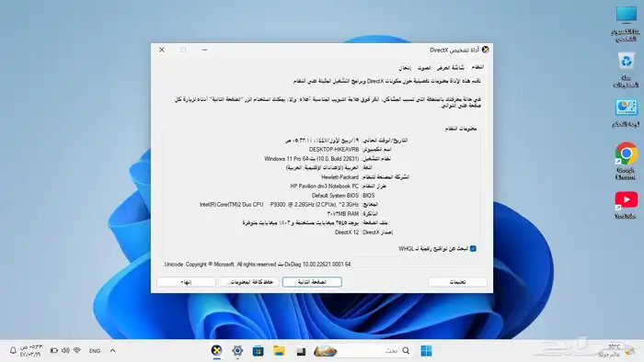Open File Explorer from the taskbar

(x=280, y=351)
